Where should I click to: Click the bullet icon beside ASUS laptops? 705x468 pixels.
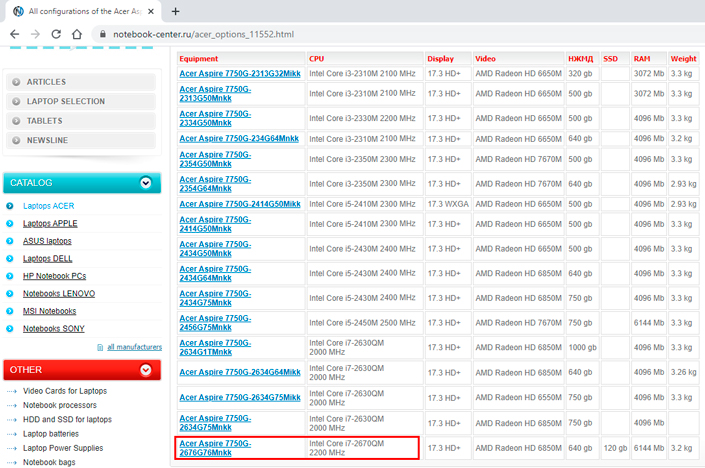(x=9, y=241)
